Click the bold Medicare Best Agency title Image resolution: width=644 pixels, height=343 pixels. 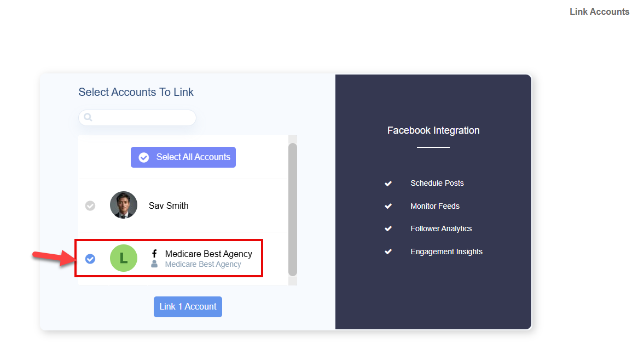coord(208,254)
